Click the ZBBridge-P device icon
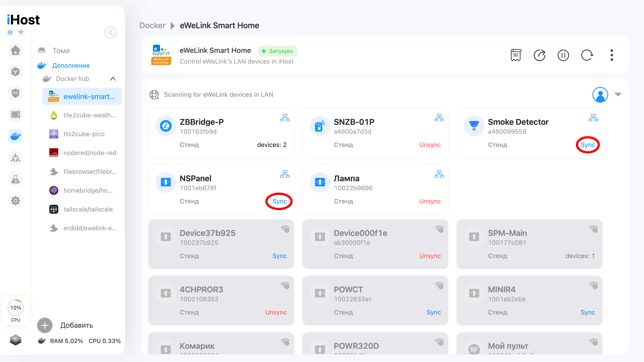Screen dimensions: 644x362 (166, 126)
